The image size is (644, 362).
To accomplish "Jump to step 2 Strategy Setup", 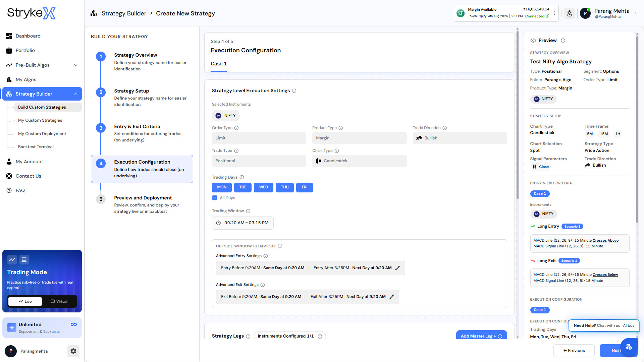I will click(142, 97).
